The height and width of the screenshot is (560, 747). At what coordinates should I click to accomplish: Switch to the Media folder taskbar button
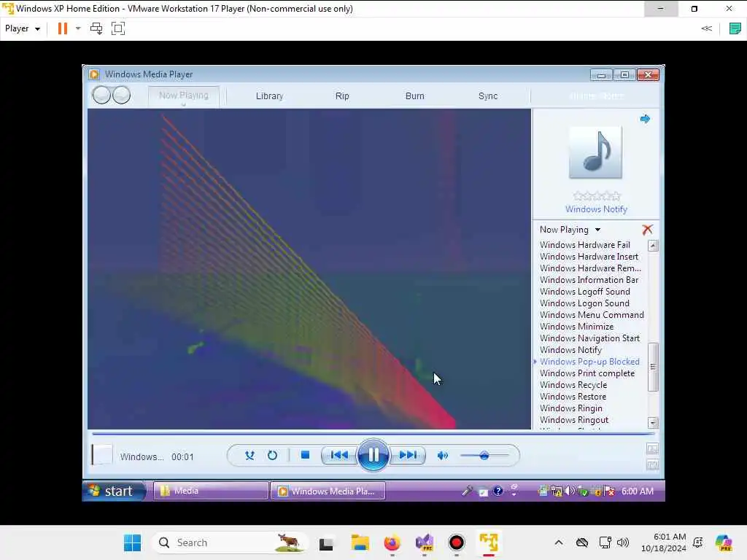[x=211, y=491]
